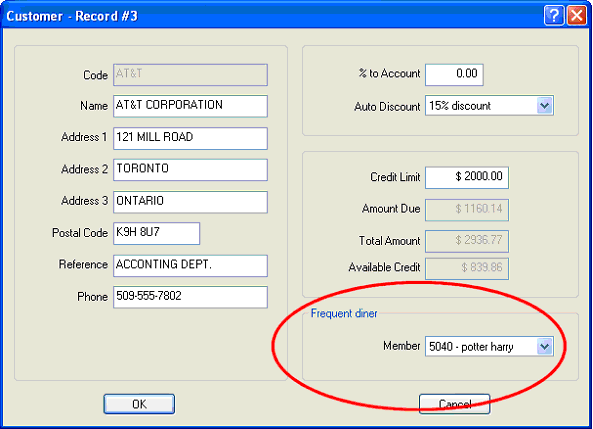Close the Customer Record #3 dialog

pyautogui.click(x=576, y=16)
